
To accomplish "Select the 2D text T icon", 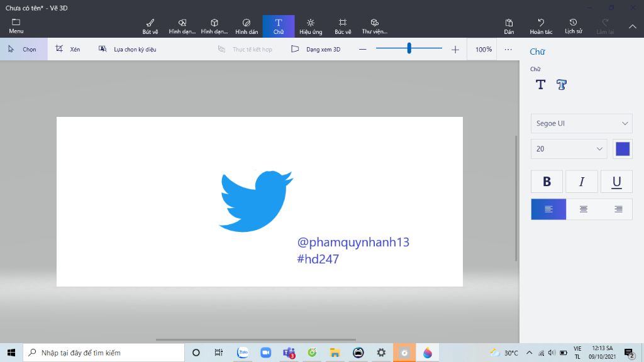I will tap(540, 85).
